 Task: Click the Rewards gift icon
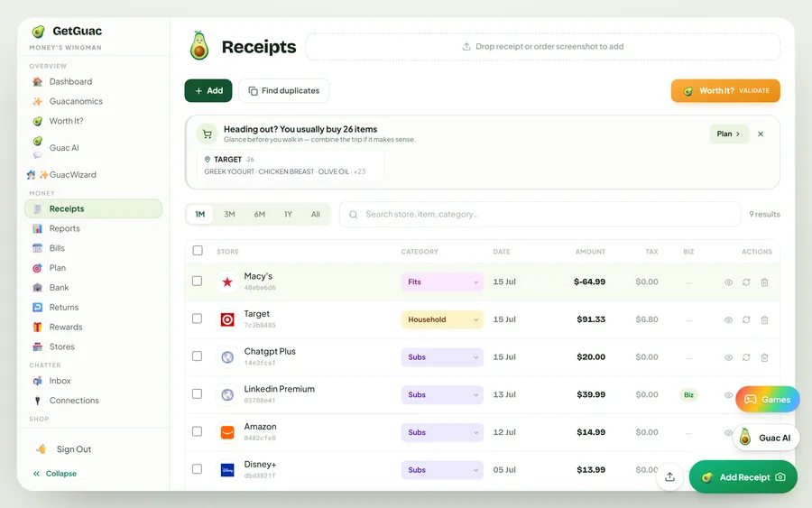pyautogui.click(x=37, y=327)
